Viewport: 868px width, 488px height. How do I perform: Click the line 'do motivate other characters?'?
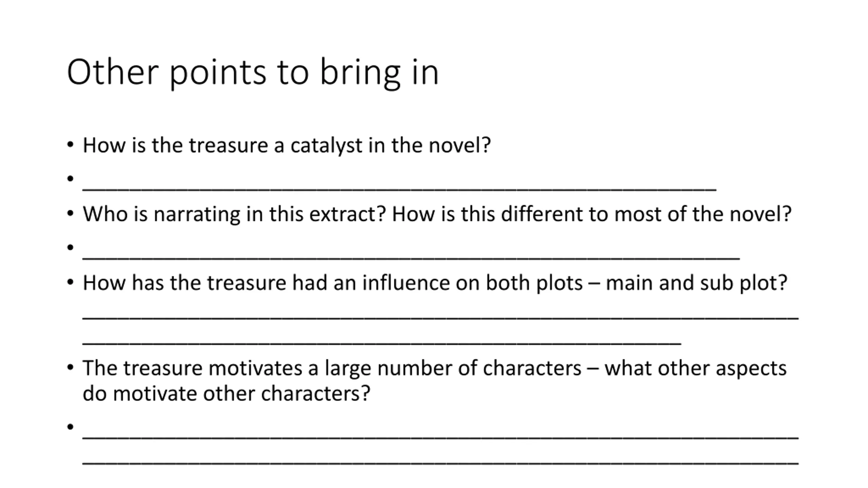(x=226, y=394)
